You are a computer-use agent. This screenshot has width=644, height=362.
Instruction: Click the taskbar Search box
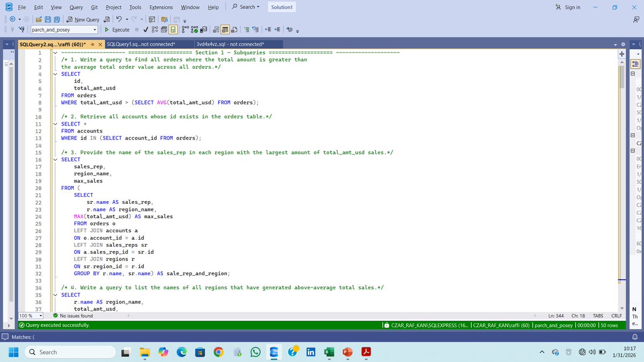(x=70, y=352)
